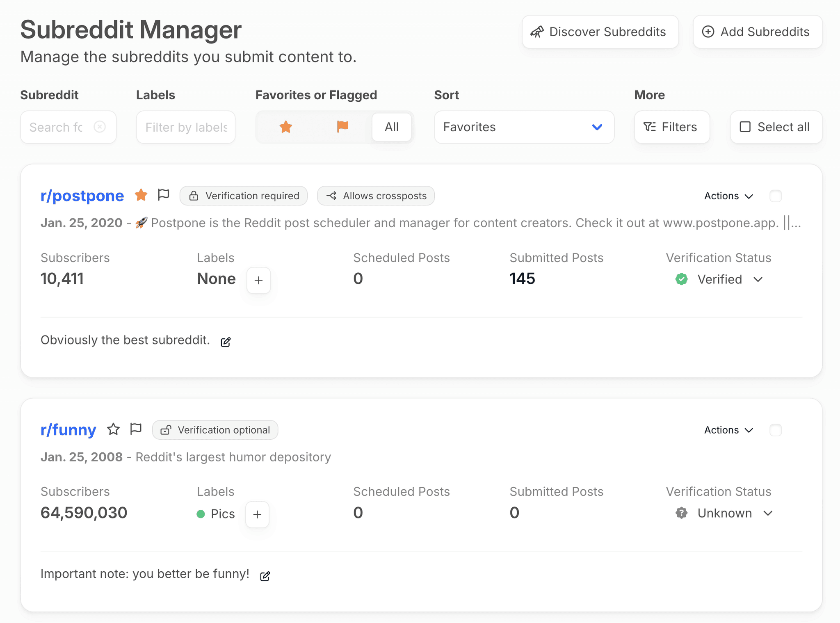Flag the r/postpone subreddit
The width and height of the screenshot is (840, 623).
point(164,195)
